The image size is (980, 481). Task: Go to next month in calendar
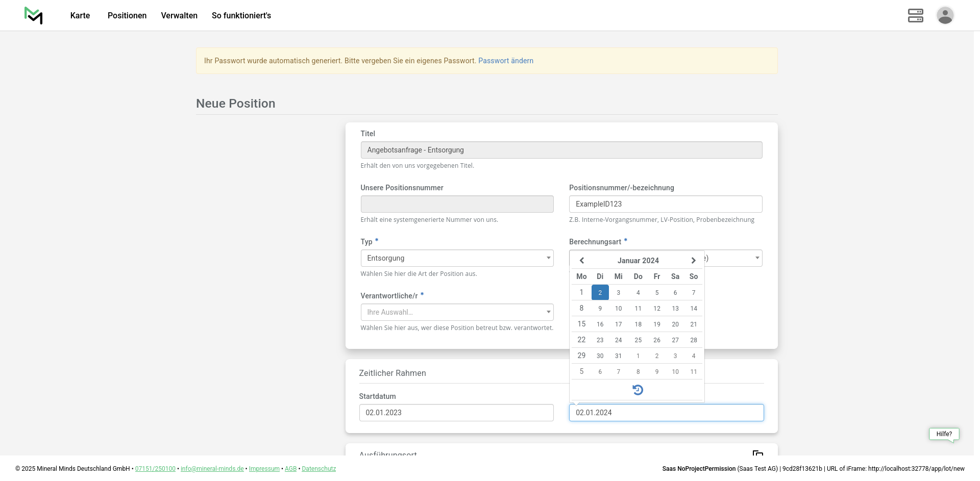pyautogui.click(x=693, y=261)
